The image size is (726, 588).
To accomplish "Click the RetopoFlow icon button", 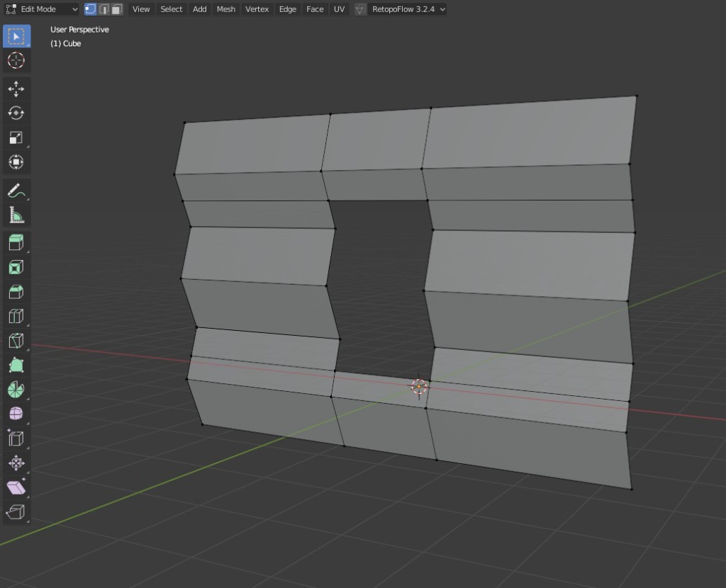I will pos(360,9).
